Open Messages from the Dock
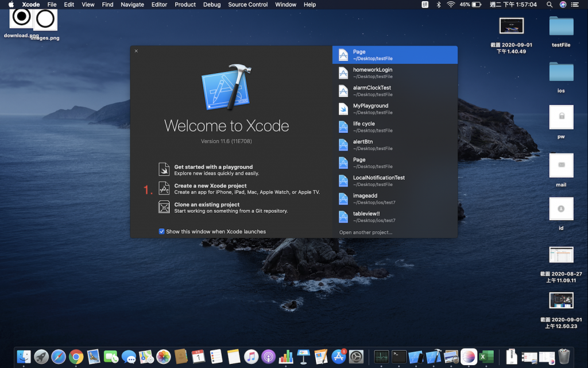588x368 pixels. tap(129, 356)
